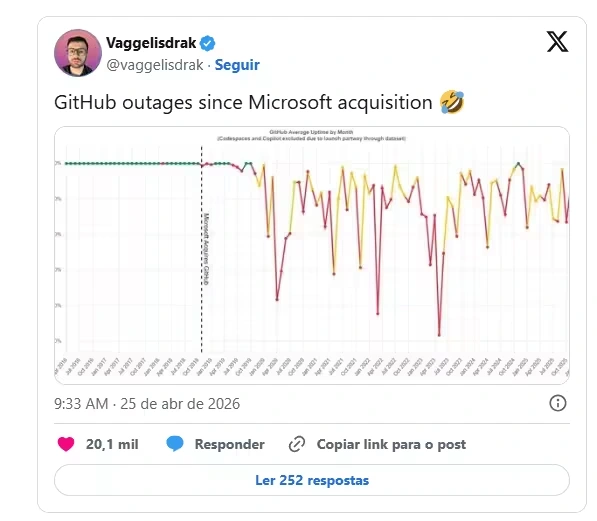The height and width of the screenshot is (521, 597).
Task: Click Copiar link para o post
Action: 391,444
